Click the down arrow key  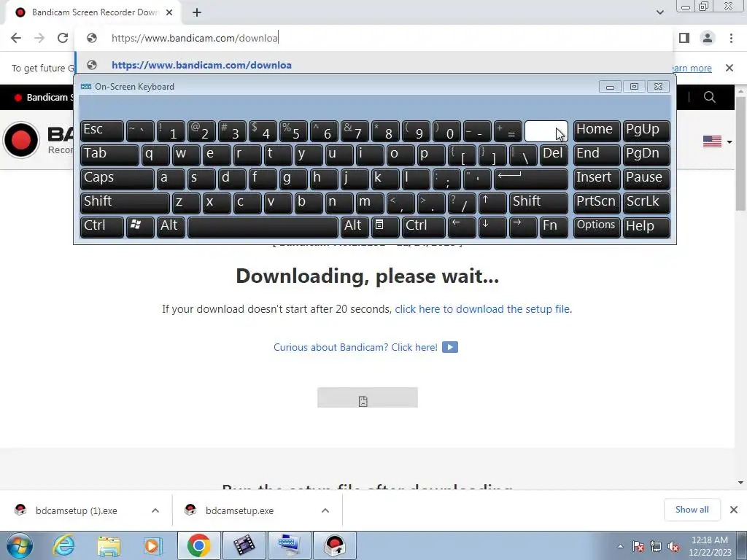492,227
